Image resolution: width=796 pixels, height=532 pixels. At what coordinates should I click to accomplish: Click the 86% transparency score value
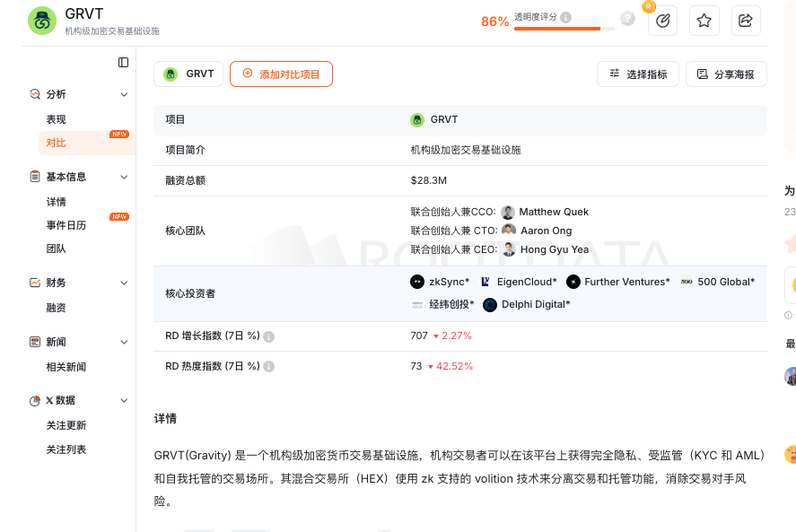click(495, 22)
